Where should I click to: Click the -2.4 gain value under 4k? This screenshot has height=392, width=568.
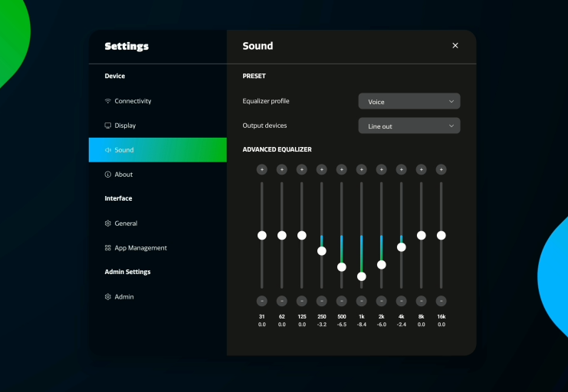pyautogui.click(x=402, y=325)
